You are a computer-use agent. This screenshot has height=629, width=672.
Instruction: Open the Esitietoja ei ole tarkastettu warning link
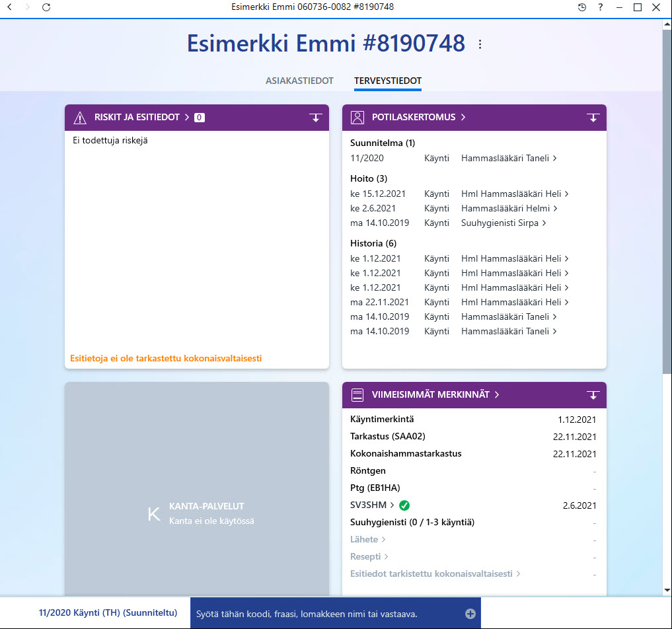coord(166,358)
